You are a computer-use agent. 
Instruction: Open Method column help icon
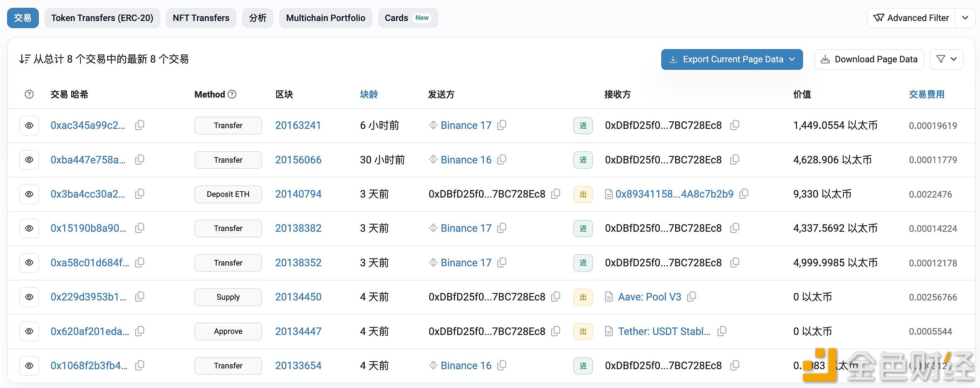pos(232,94)
